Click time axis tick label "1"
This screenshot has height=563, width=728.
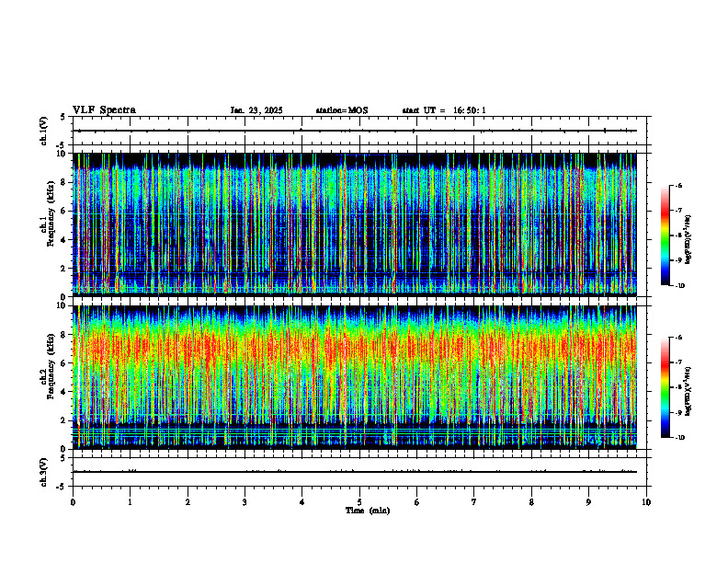coord(130,502)
